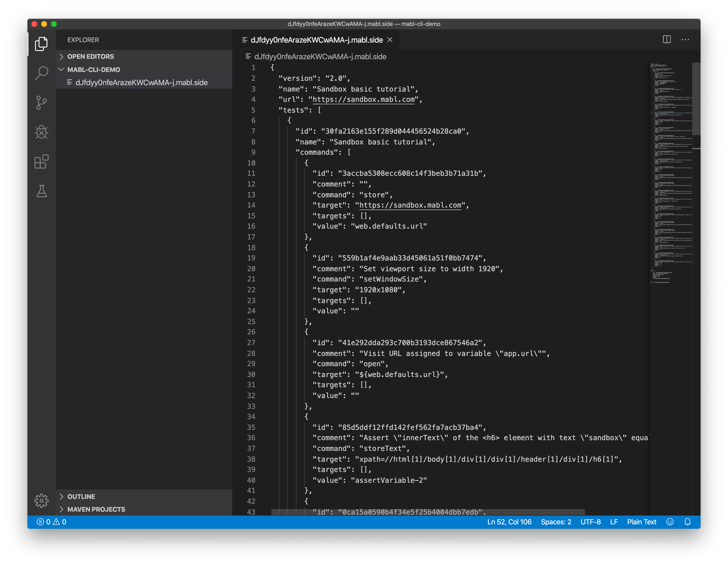Open the Manage gear settings icon

[41, 500]
